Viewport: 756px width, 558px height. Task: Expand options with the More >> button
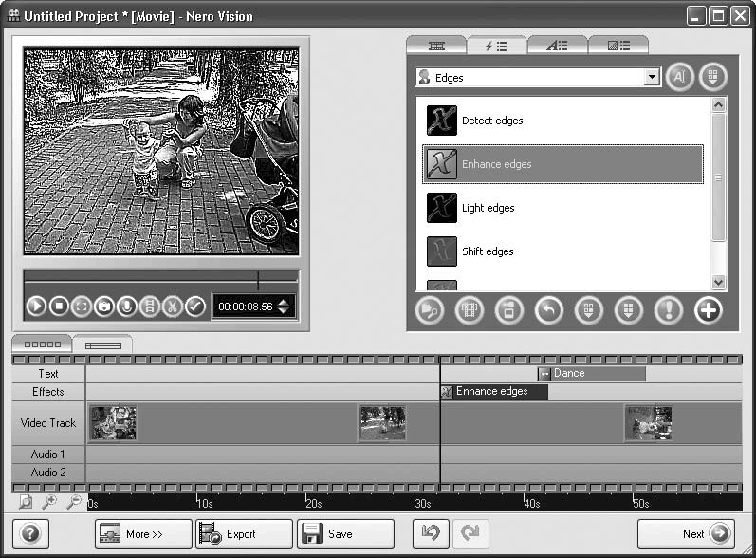[x=143, y=534]
